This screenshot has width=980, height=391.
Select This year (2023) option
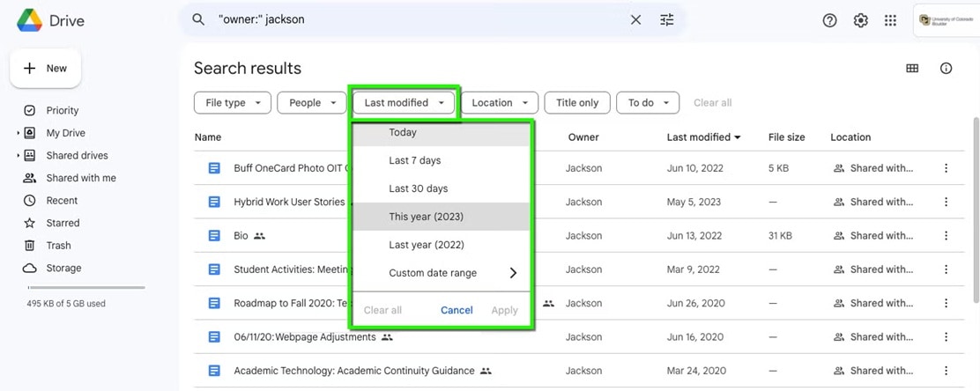pos(442,217)
